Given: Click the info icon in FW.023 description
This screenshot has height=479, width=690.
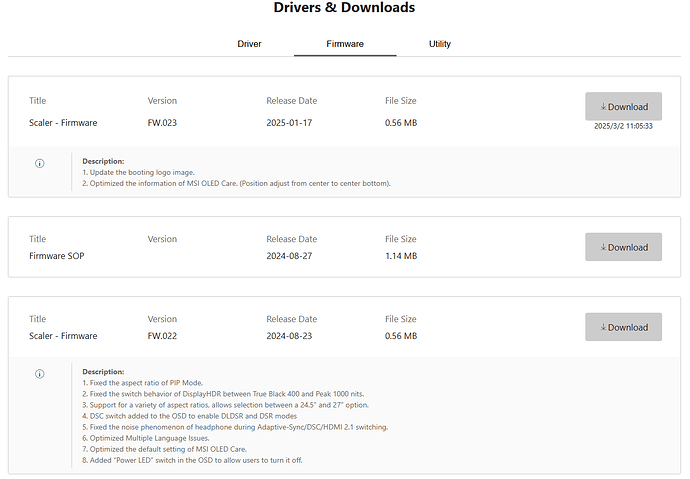Looking at the screenshot, I should [40, 163].
